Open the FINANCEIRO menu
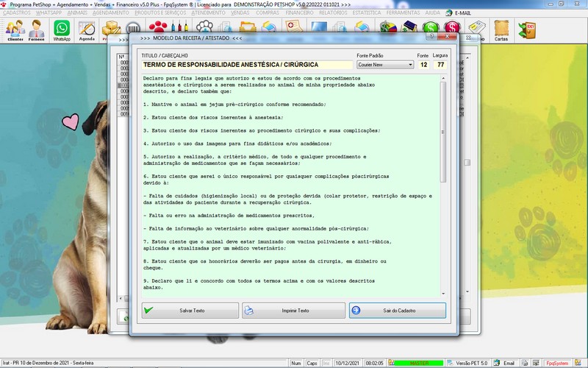 tap(299, 13)
